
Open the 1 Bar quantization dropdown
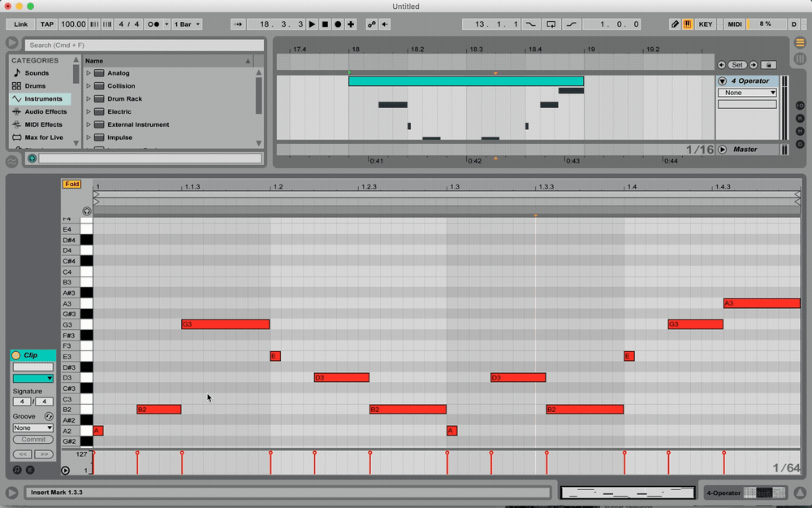pyautogui.click(x=186, y=24)
